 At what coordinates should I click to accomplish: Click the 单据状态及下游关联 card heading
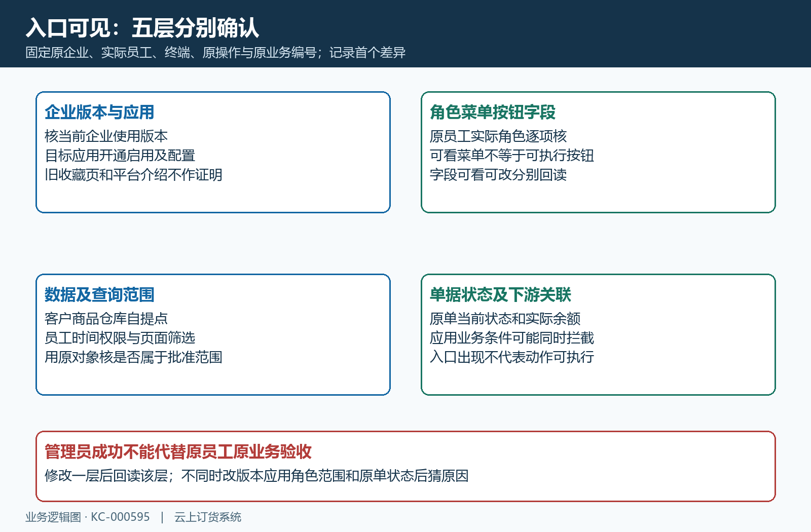[x=500, y=294]
